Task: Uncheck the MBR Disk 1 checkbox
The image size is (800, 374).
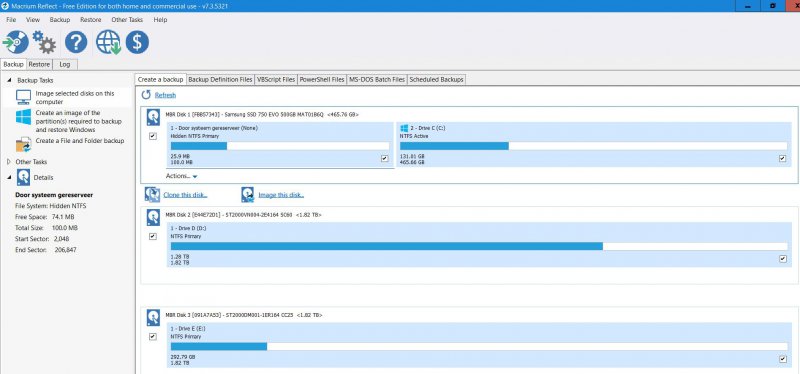Action: [x=153, y=136]
